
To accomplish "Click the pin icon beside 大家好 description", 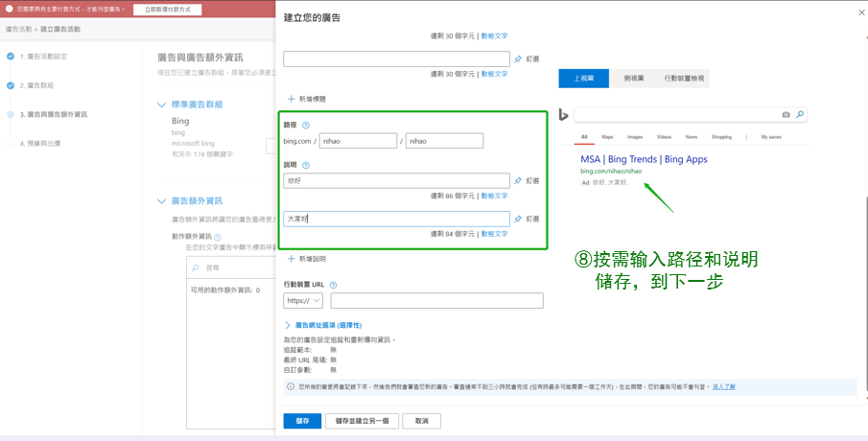I will click(x=518, y=220).
